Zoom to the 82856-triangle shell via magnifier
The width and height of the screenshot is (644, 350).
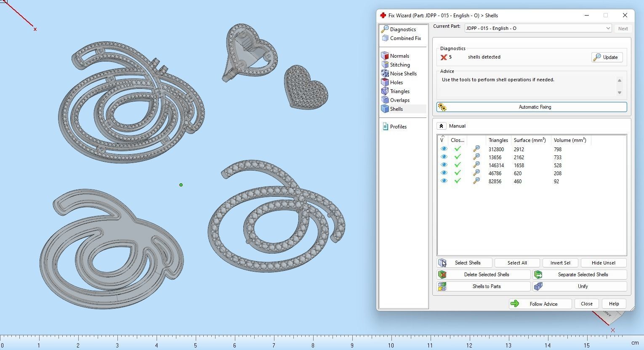[x=476, y=181]
